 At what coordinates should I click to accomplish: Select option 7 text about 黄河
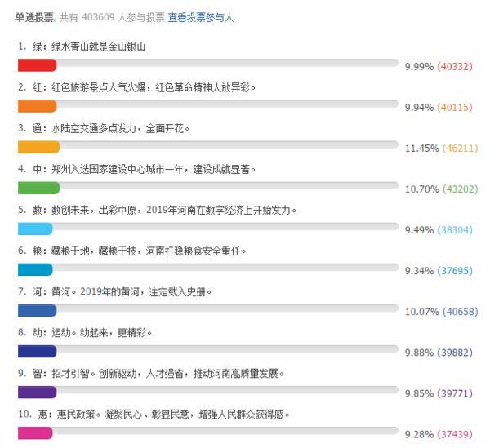(x=114, y=291)
